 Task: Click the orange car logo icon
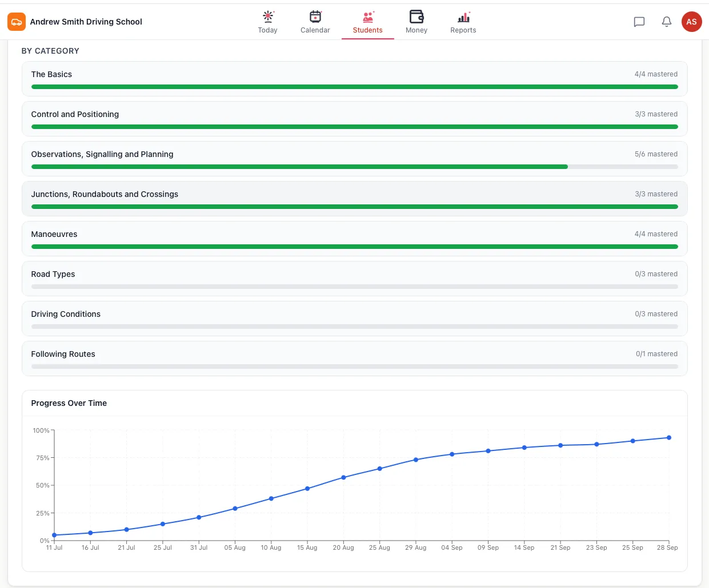17,22
